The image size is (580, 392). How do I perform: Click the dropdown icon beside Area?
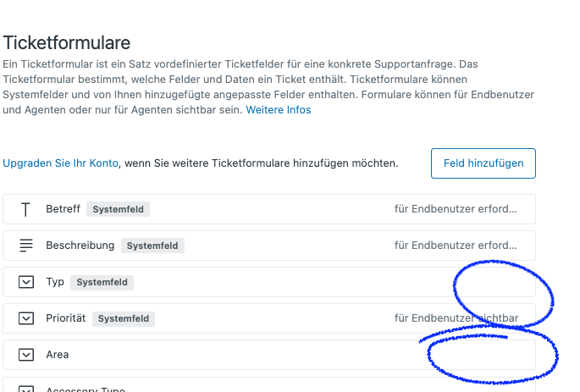26,355
